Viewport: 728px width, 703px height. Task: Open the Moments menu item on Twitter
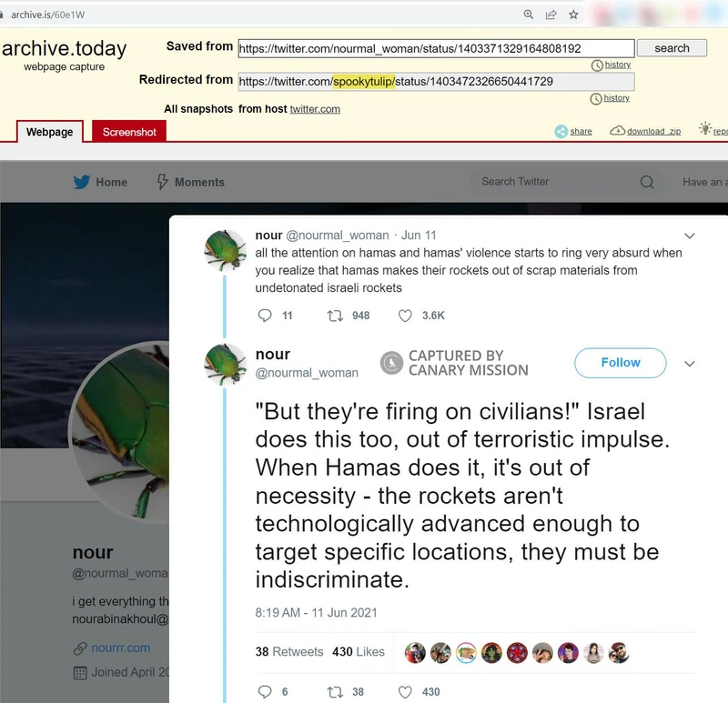point(199,182)
